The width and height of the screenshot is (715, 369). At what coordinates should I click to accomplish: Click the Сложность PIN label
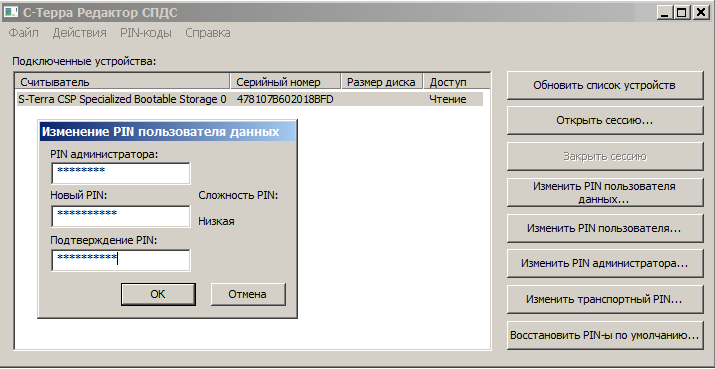click(x=238, y=196)
